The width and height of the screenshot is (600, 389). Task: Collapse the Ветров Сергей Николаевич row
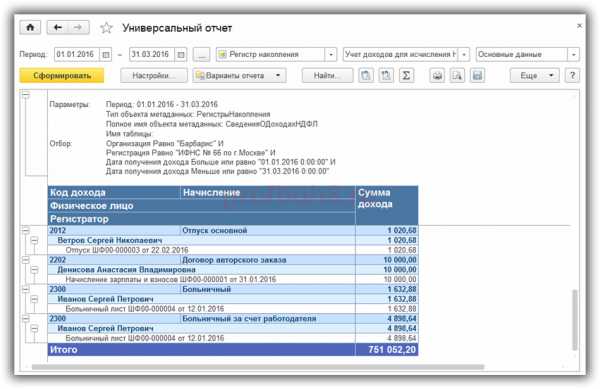34,240
